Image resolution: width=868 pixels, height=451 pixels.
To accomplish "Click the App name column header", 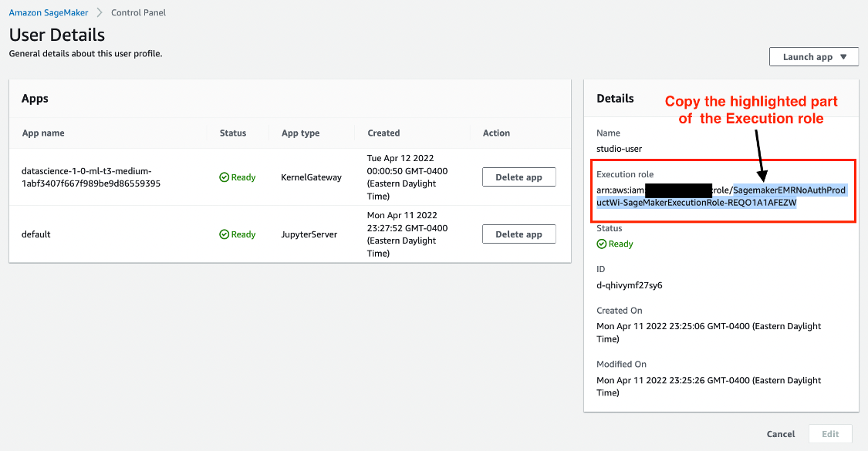I will click(43, 133).
